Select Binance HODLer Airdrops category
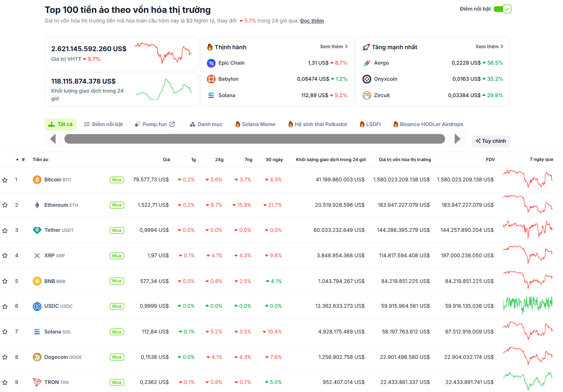Image resolution: width=563 pixels, height=392 pixels. point(428,124)
